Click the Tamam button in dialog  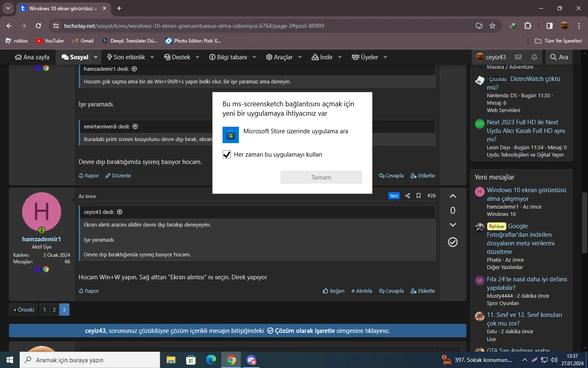321,177
